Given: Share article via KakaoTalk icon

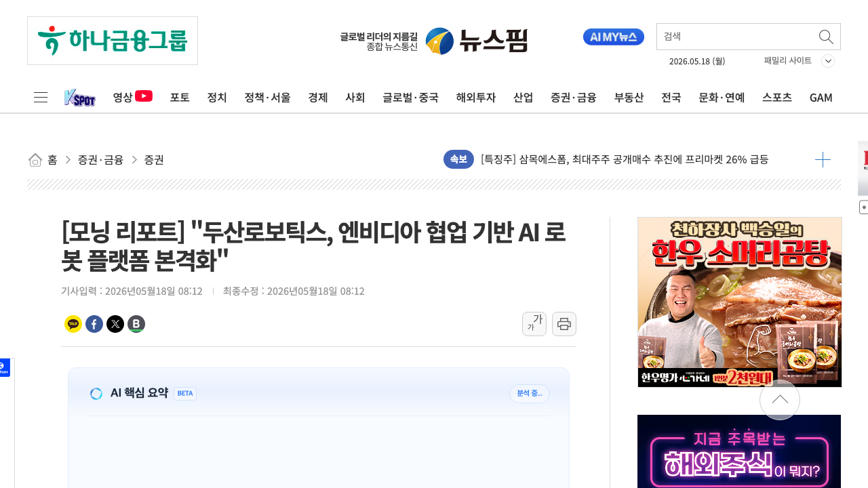Looking at the screenshot, I should (x=73, y=324).
